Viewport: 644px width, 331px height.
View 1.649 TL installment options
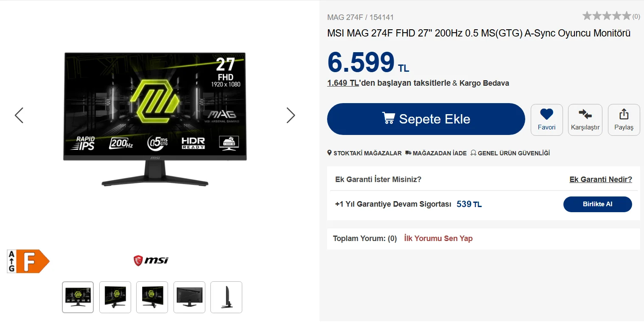(x=343, y=83)
